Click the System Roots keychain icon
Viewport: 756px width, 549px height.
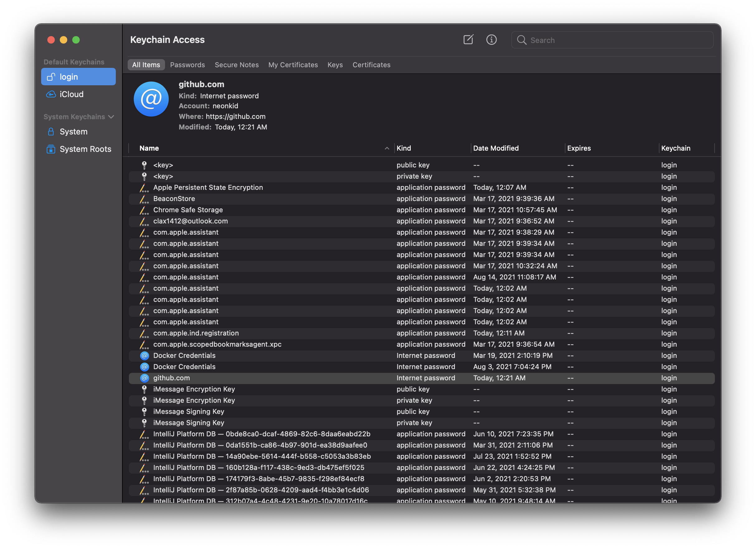[51, 149]
